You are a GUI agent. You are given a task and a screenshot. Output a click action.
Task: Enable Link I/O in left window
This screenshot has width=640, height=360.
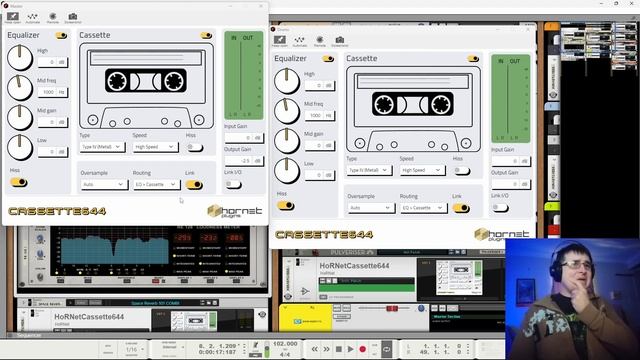(x=233, y=184)
